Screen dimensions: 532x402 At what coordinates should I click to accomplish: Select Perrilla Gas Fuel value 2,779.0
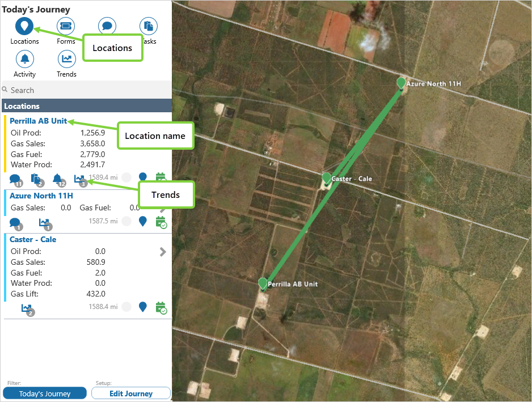(92, 154)
